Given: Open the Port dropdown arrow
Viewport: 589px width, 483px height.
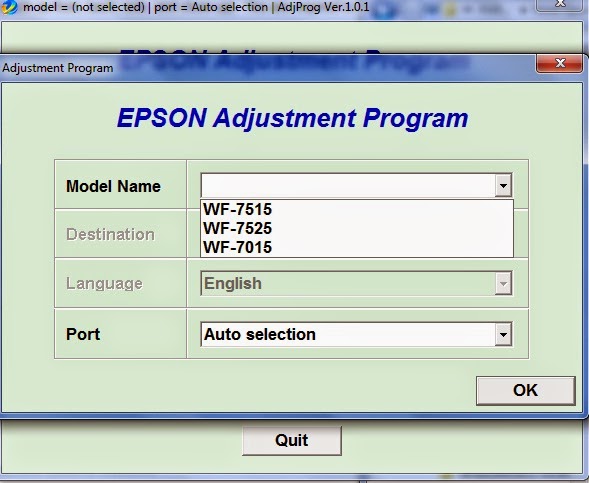Looking at the screenshot, I should (503, 334).
